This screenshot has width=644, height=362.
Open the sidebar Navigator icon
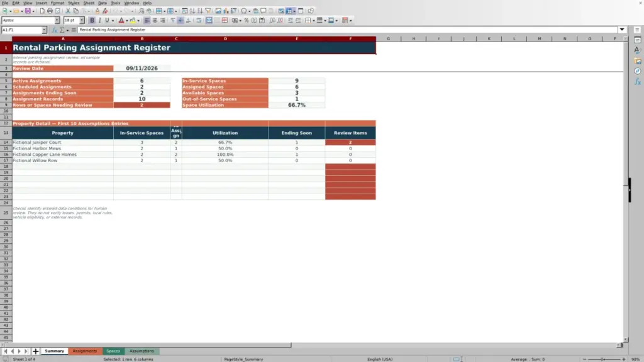point(638,71)
